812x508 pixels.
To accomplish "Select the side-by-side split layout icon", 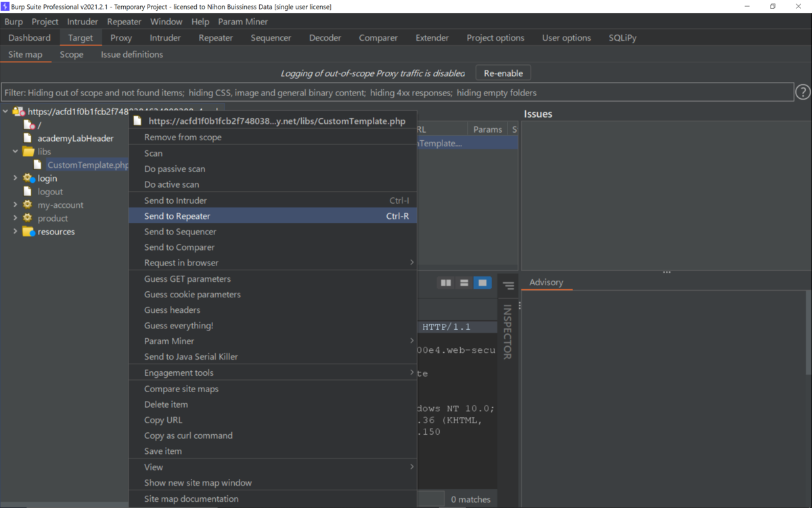I will [x=446, y=283].
